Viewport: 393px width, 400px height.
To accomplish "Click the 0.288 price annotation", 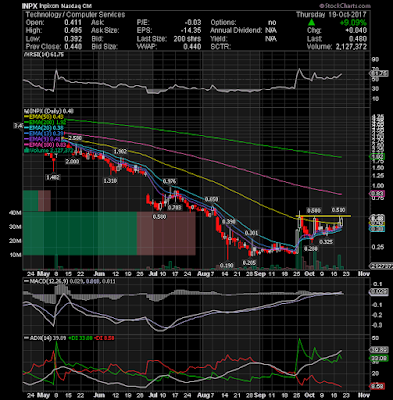I will (311, 248).
